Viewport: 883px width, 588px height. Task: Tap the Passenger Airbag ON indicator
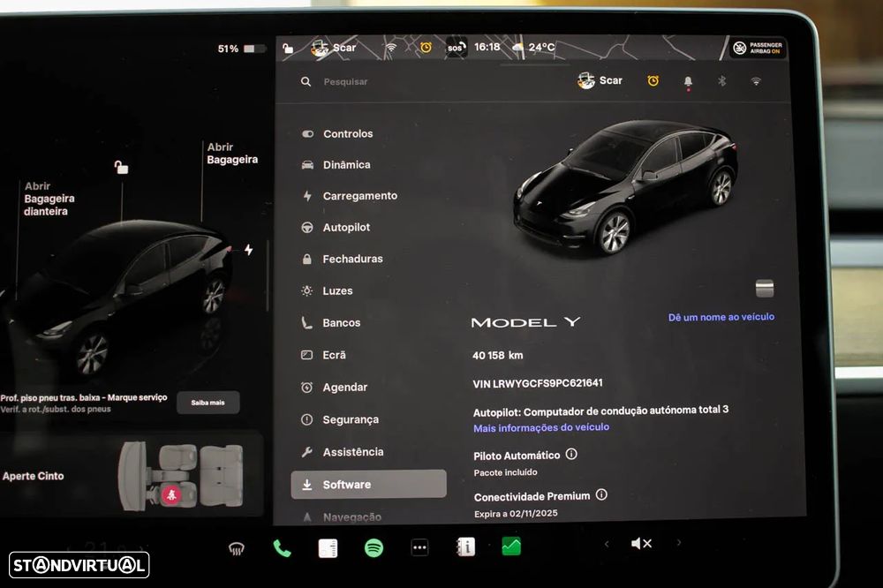click(758, 48)
